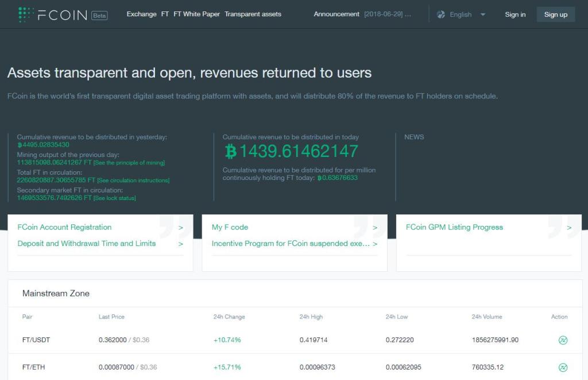The height and width of the screenshot is (380, 588).
Task: Open See the principle of mining link
Action: (129, 163)
